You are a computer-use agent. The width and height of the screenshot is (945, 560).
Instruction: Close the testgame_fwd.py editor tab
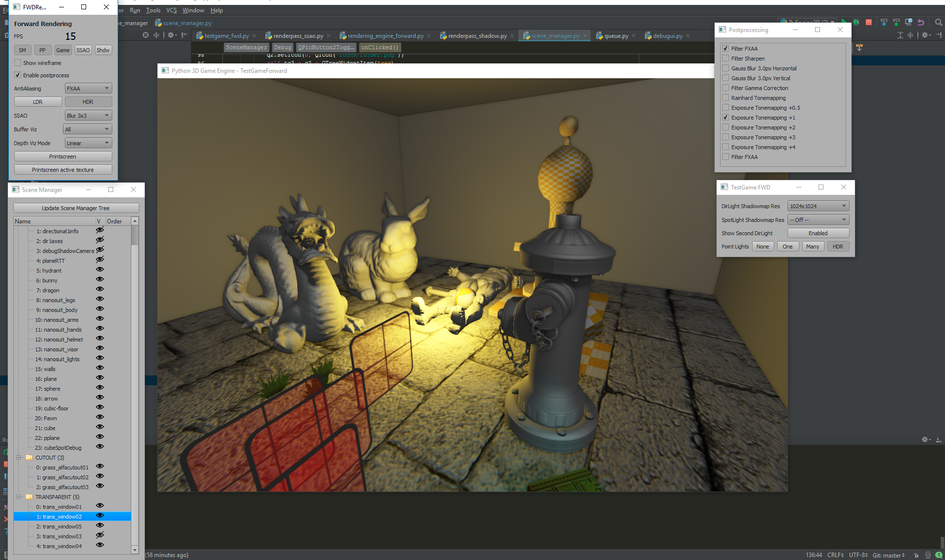pos(254,36)
